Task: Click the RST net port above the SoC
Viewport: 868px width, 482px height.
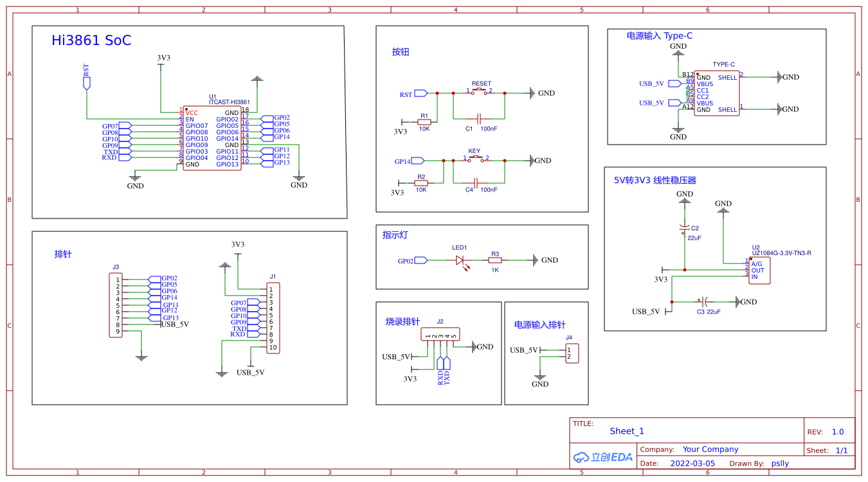Action: coord(86,77)
